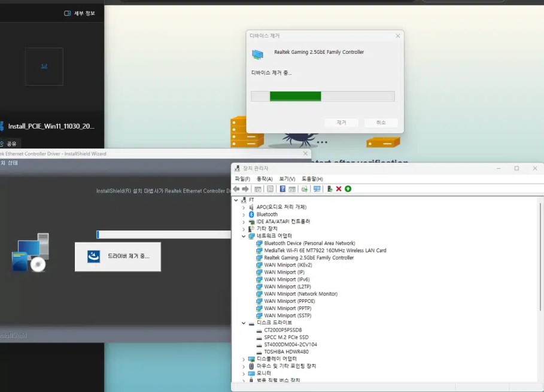Screen dimensions: 544x392
Task: Click 공유 share button in left panel
Action: [x=10, y=144]
